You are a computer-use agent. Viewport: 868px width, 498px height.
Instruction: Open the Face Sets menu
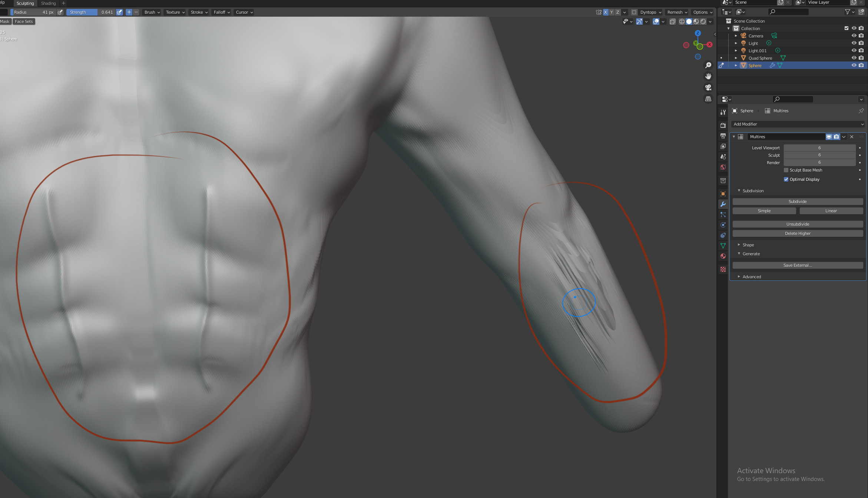point(24,21)
